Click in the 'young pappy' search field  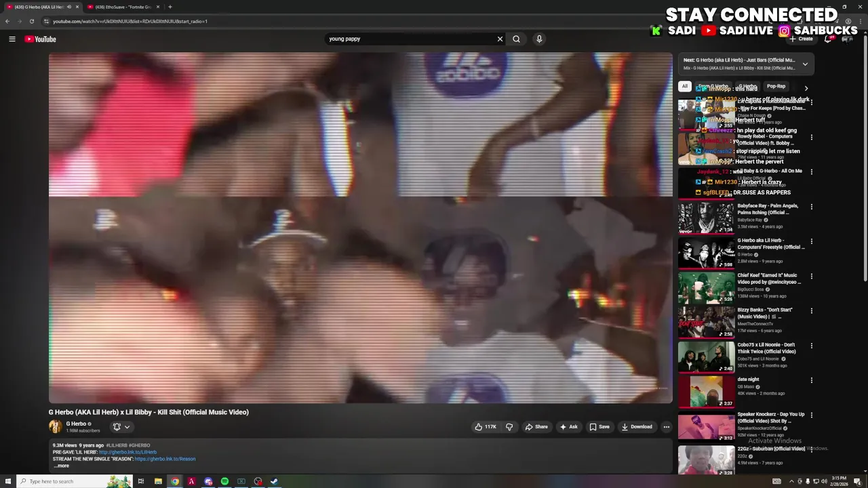pyautogui.click(x=410, y=39)
